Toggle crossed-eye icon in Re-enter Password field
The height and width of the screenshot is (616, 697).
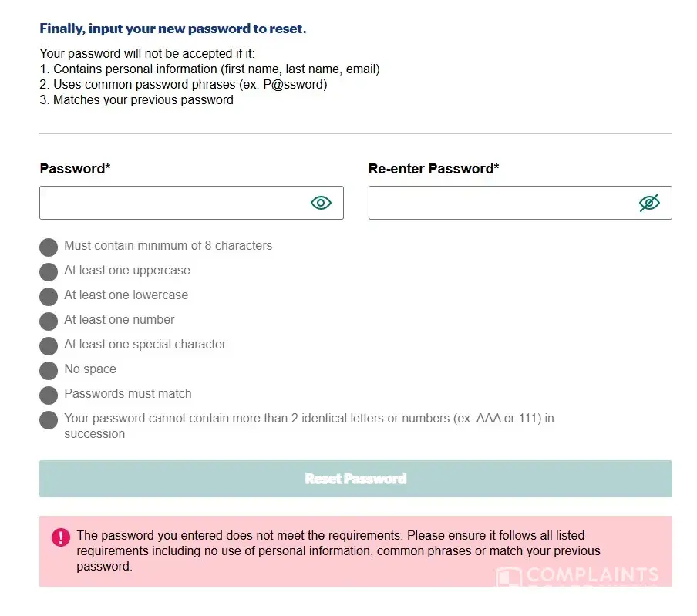(x=649, y=203)
